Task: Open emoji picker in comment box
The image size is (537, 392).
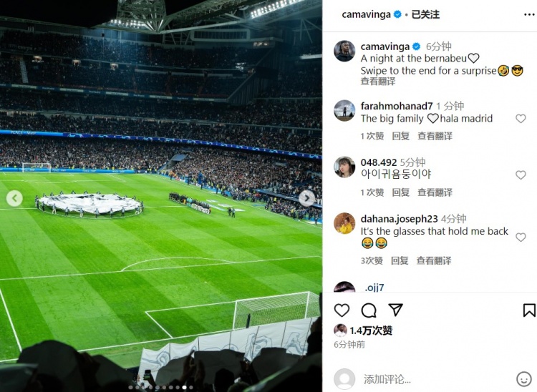Action: coord(523,379)
